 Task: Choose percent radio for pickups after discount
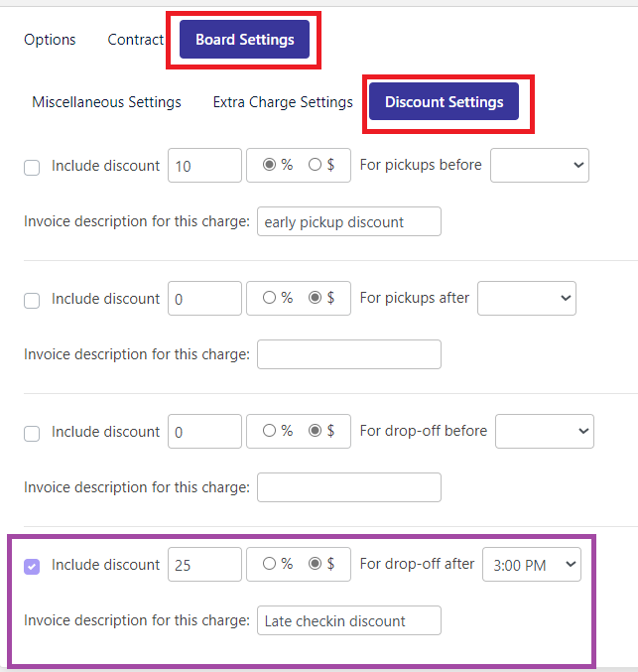tap(269, 297)
